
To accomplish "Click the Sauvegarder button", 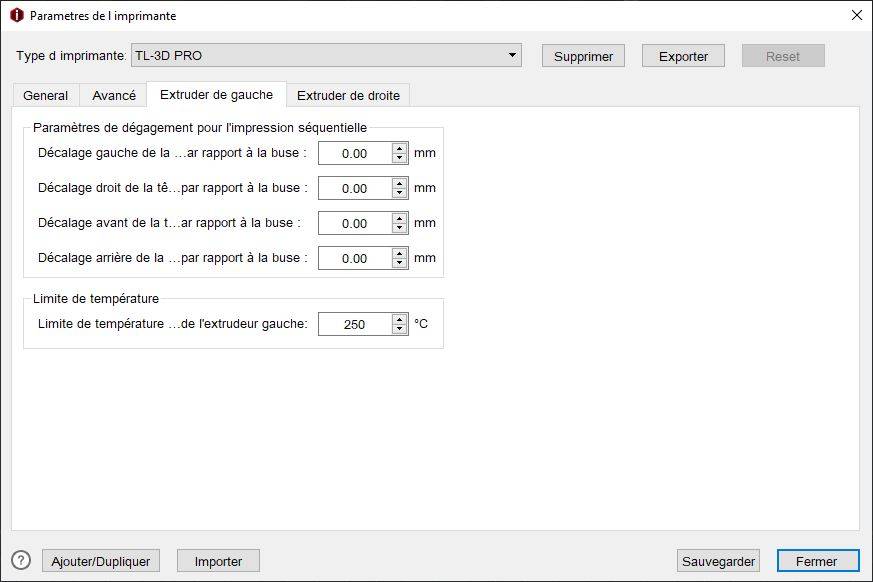I will tap(718, 561).
